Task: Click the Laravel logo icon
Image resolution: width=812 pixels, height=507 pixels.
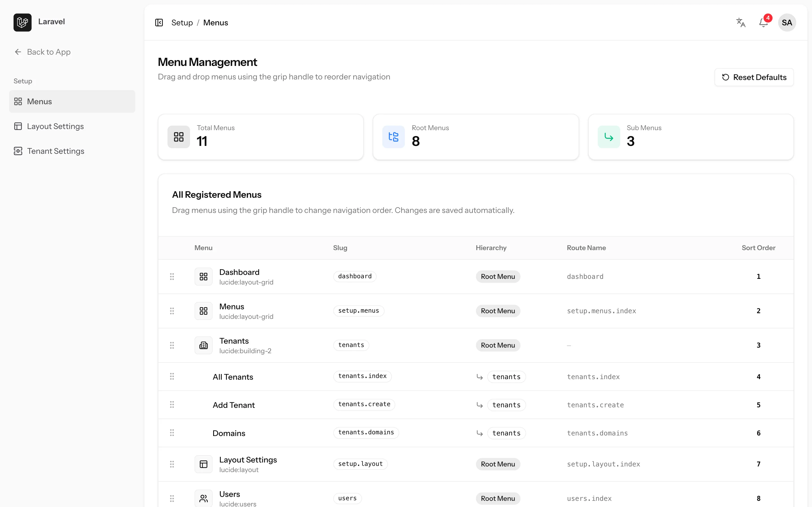Action: point(23,23)
